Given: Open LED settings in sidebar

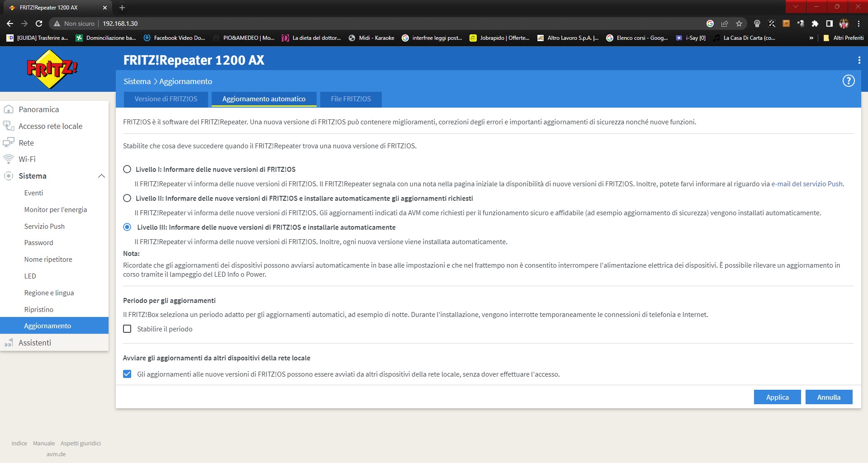Looking at the screenshot, I should pyautogui.click(x=30, y=276).
